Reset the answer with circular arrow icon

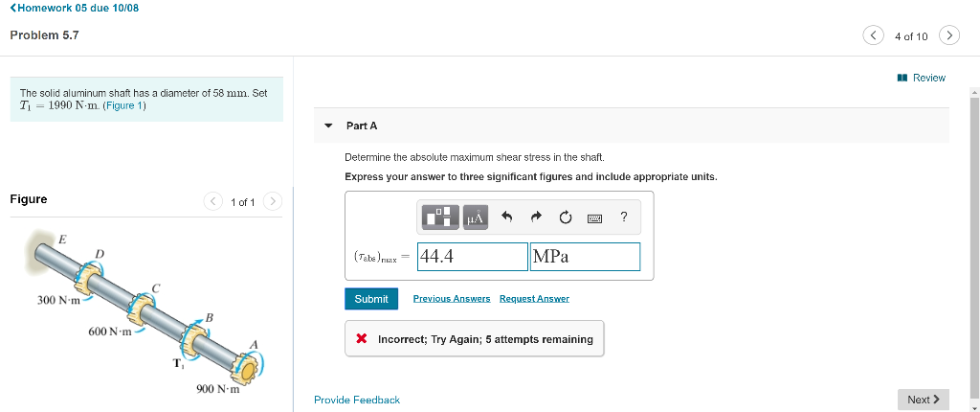click(565, 217)
